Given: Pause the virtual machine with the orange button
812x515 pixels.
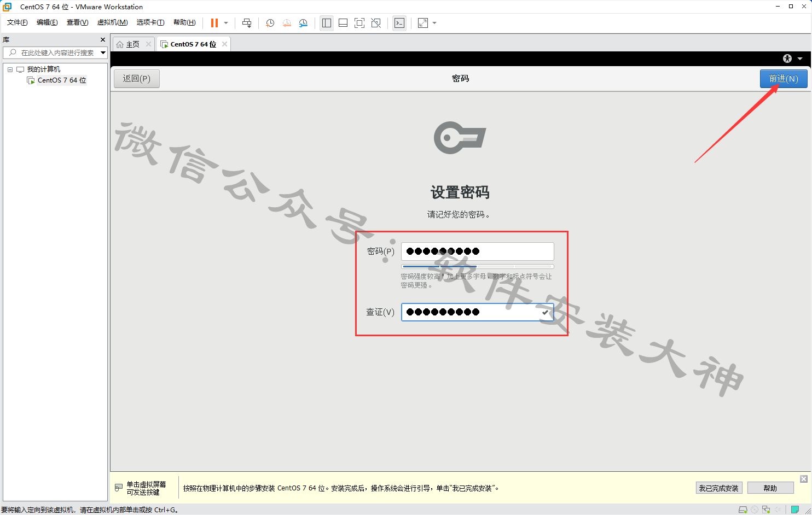Looking at the screenshot, I should coord(214,23).
